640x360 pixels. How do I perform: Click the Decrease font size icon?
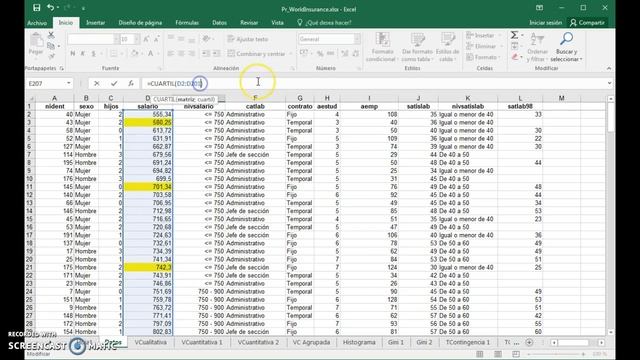point(156,39)
